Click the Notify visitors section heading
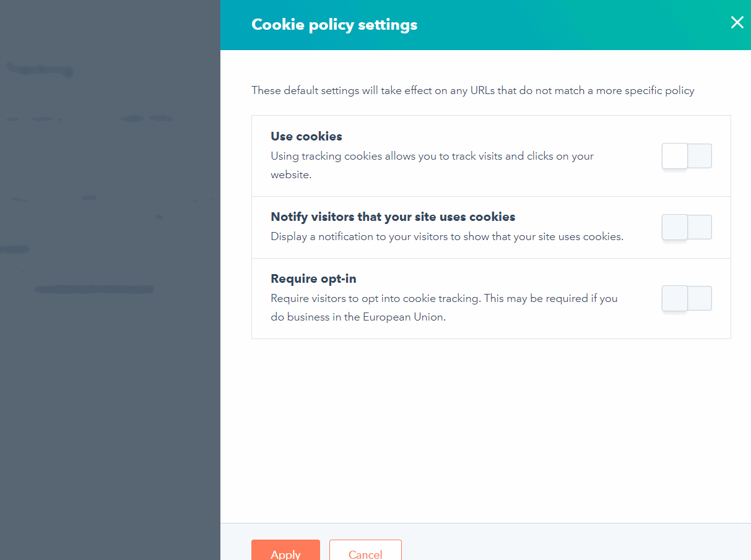The image size is (751, 560). coord(393,217)
